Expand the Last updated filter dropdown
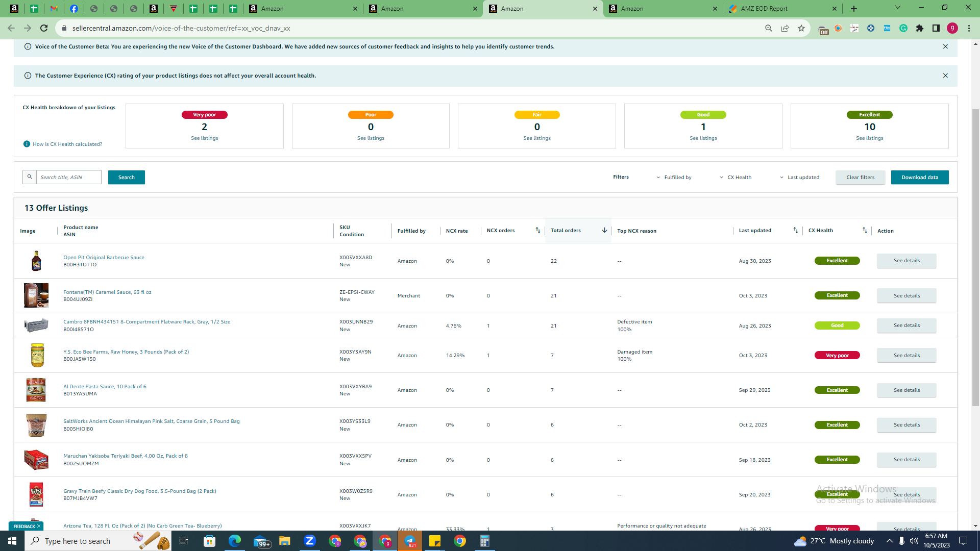980x551 pixels. 799,178
